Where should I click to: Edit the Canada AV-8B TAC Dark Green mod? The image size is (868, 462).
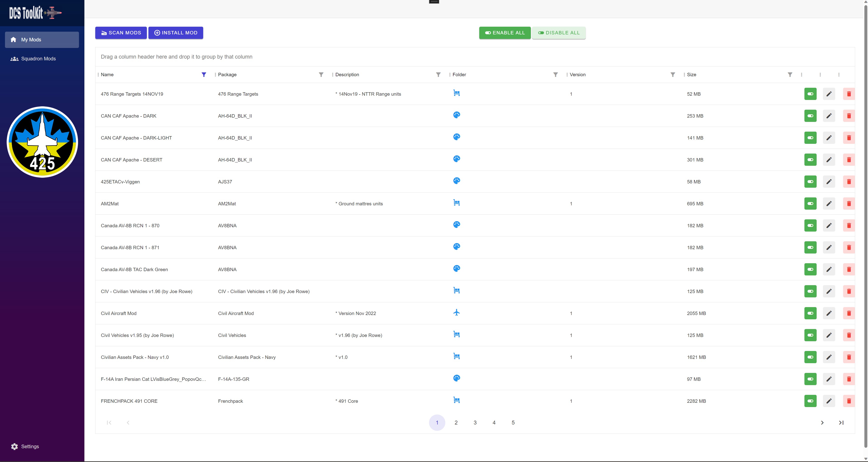coord(829,269)
